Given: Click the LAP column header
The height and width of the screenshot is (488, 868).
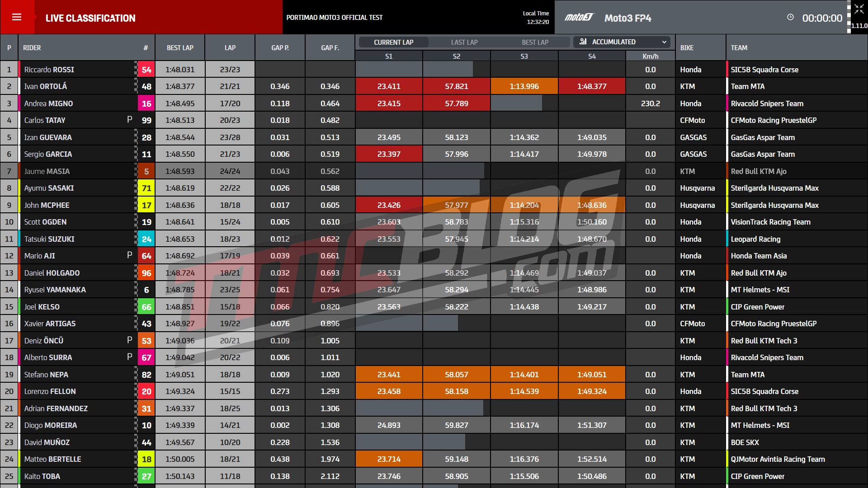Looking at the screenshot, I should [230, 48].
